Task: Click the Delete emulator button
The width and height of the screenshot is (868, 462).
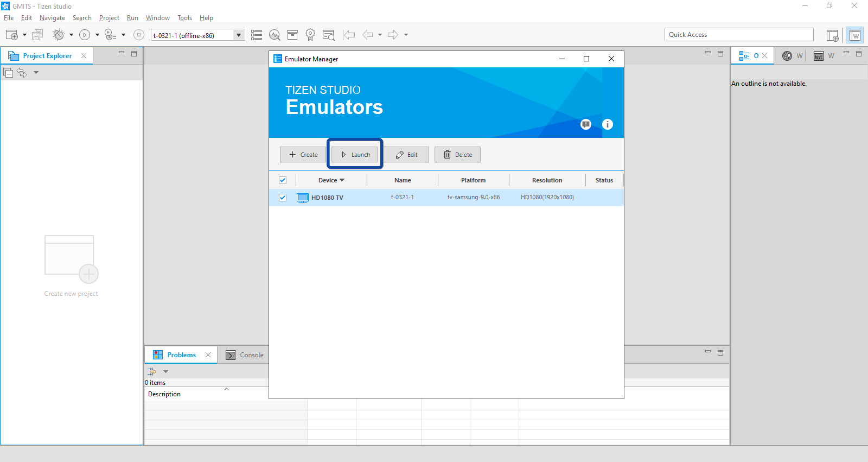Action: point(457,155)
